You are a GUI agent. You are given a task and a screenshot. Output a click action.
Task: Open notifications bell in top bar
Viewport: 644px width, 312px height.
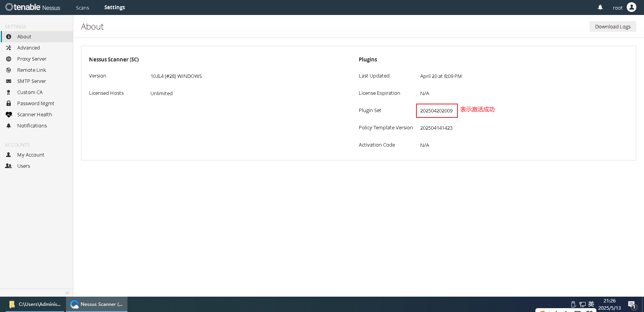600,7
